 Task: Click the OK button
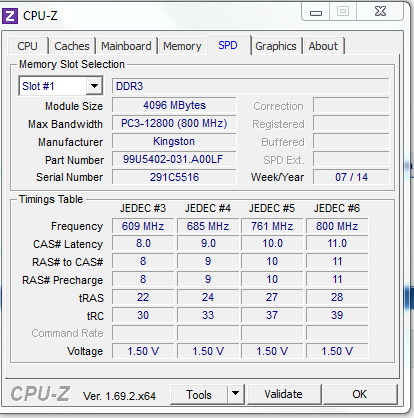tap(360, 394)
